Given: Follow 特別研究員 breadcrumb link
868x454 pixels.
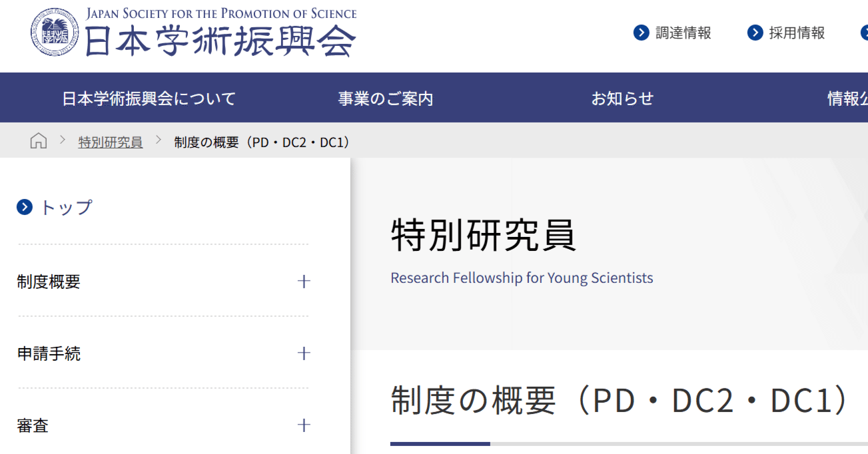Looking at the screenshot, I should point(111,142).
